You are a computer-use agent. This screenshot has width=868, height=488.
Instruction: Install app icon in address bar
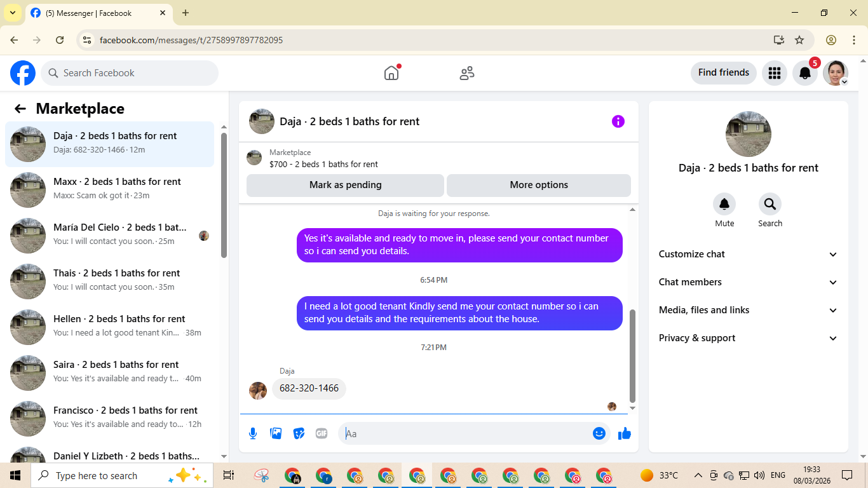pyautogui.click(x=779, y=40)
